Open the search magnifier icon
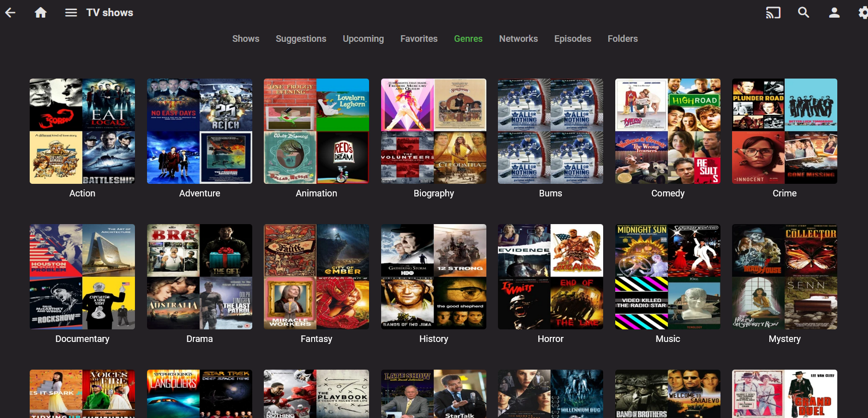The image size is (868, 418). (804, 13)
